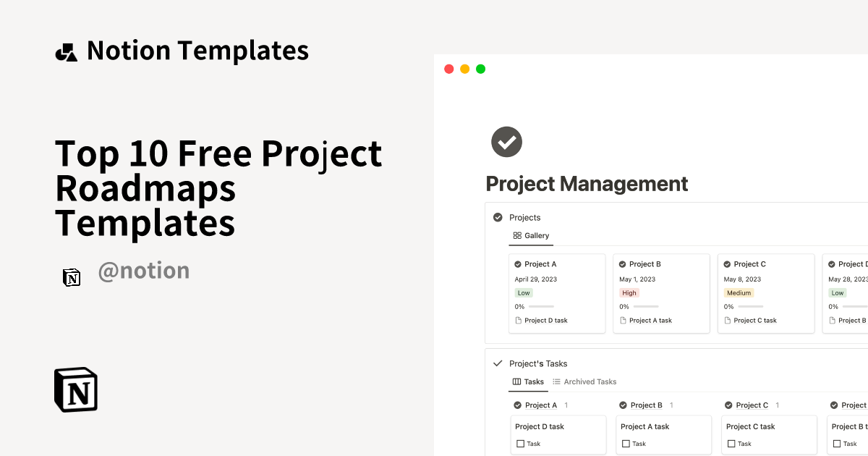Click the @notion author link
The image size is (868, 456).
point(144,270)
